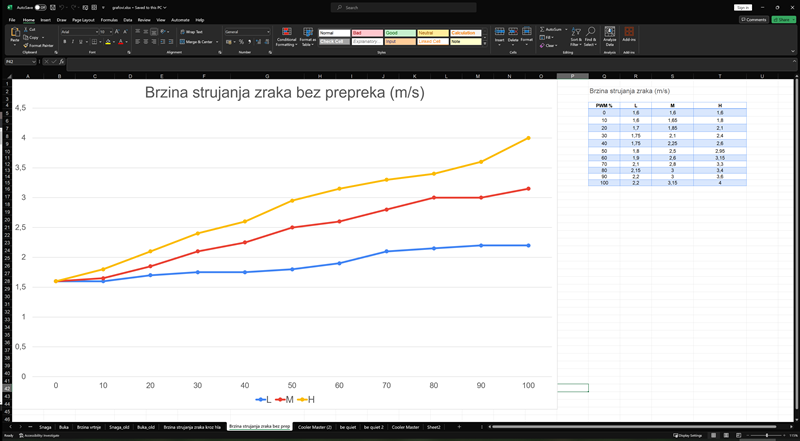Click the Format as Table icon
Screen dimensions: 800x441
click(308, 38)
